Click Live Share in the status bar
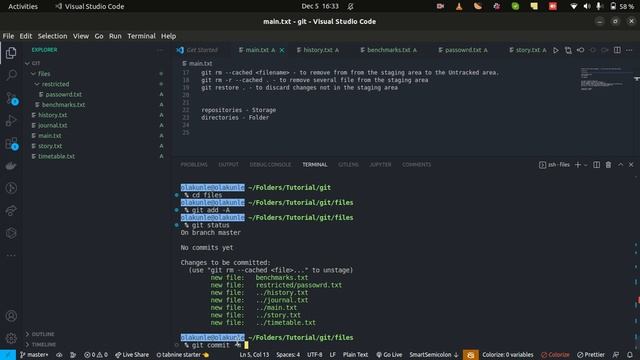This screenshot has height=360, width=640. [x=131, y=355]
